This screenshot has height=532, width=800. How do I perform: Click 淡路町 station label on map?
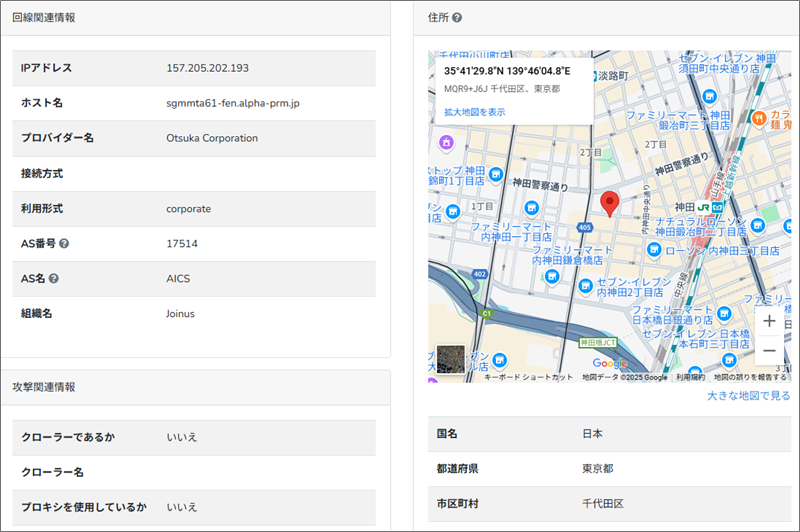tap(613, 76)
